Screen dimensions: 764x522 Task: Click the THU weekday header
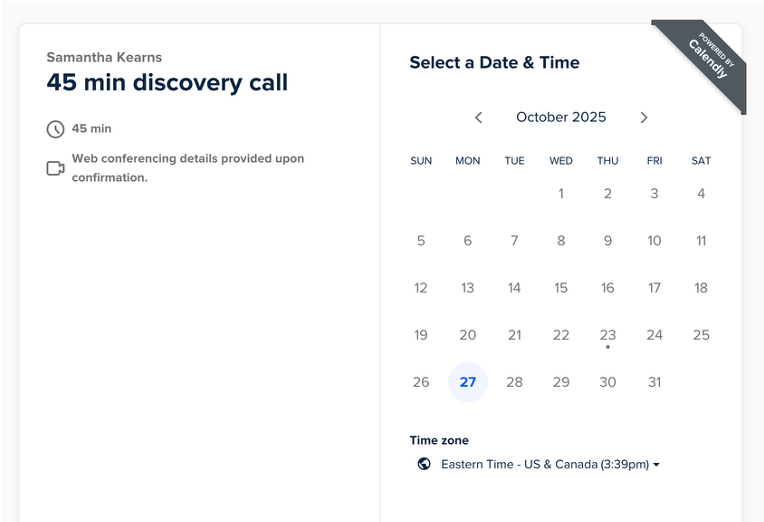pos(608,161)
